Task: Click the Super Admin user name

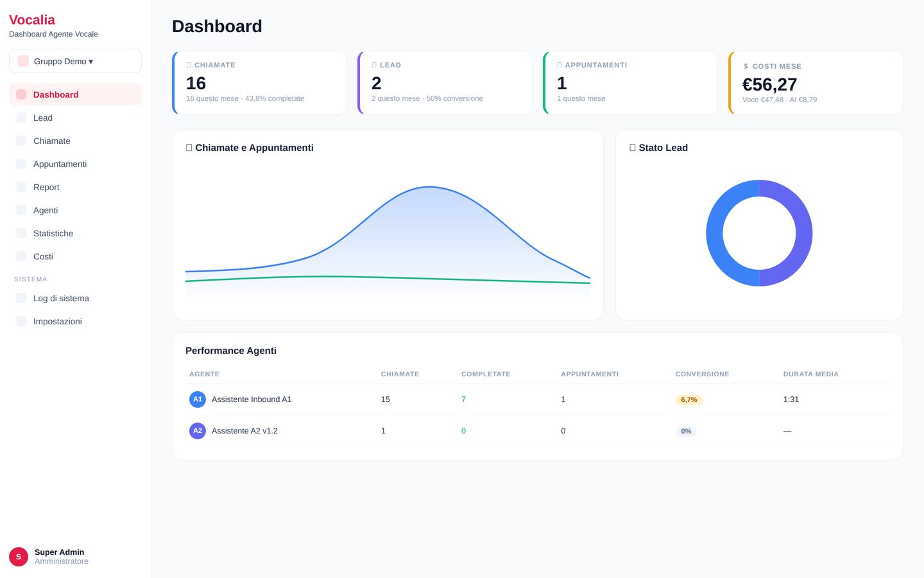Action: [59, 552]
